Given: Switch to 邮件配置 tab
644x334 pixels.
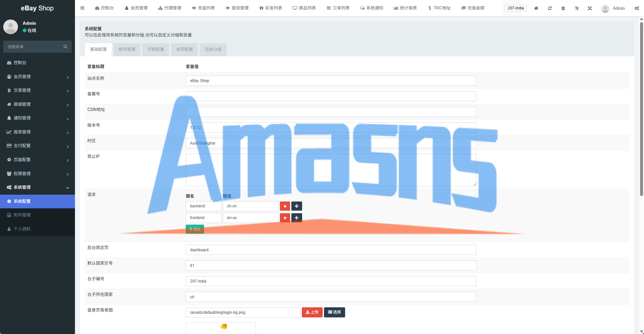Looking at the screenshot, I should (x=127, y=49).
